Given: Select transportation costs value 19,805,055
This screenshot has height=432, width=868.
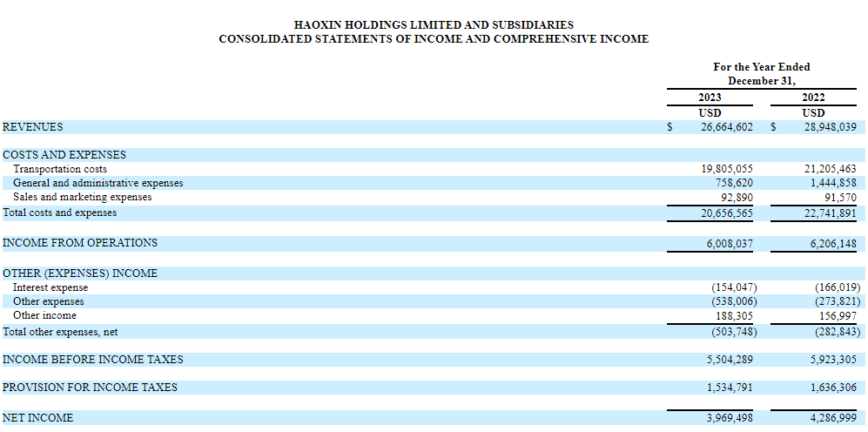Looking at the screenshot, I should pos(727,168).
